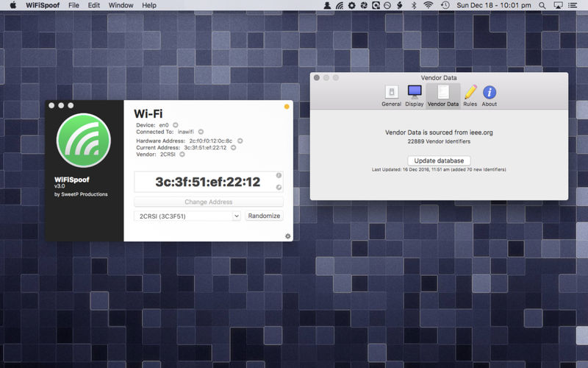The image size is (588, 368).
Task: Show the About info pane
Action: (x=489, y=95)
